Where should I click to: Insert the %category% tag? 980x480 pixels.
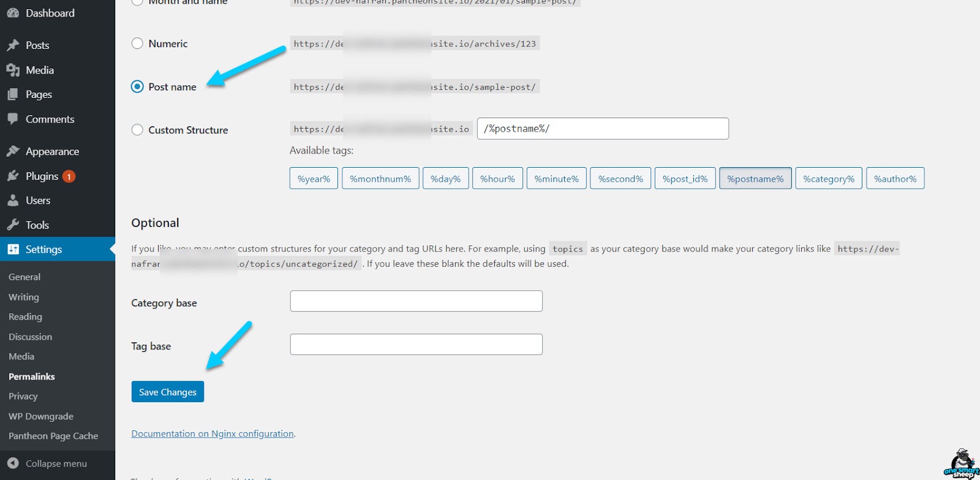(829, 179)
